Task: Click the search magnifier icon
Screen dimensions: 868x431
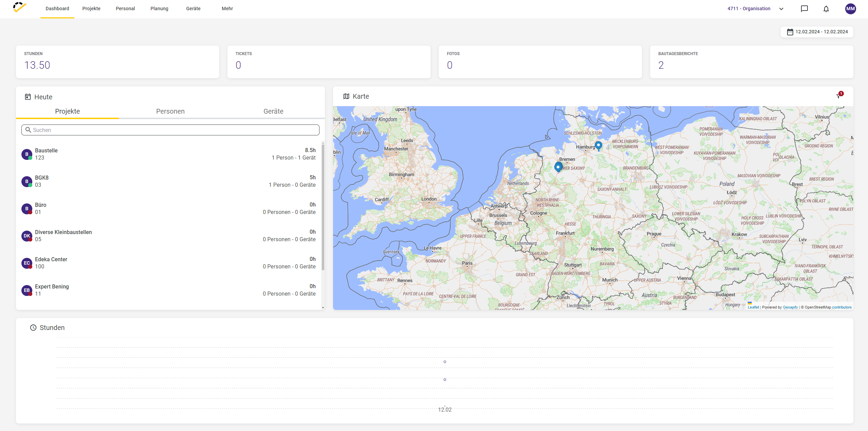Action: coord(28,130)
